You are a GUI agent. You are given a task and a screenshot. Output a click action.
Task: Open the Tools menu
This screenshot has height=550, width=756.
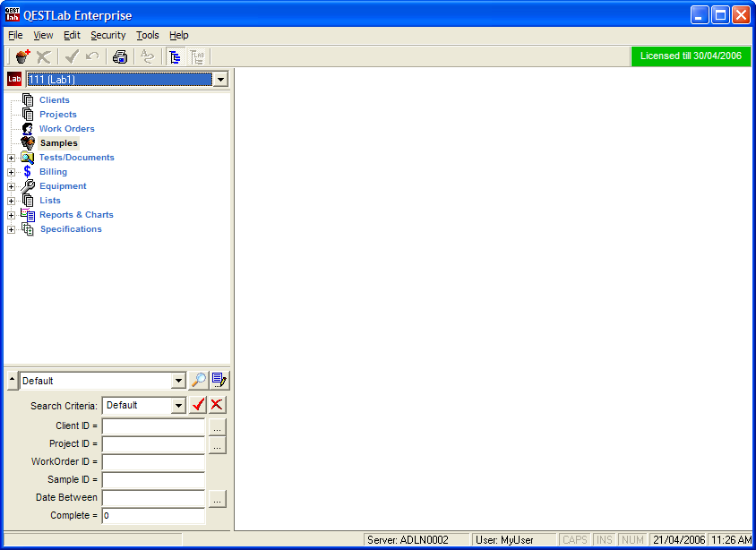click(x=147, y=35)
